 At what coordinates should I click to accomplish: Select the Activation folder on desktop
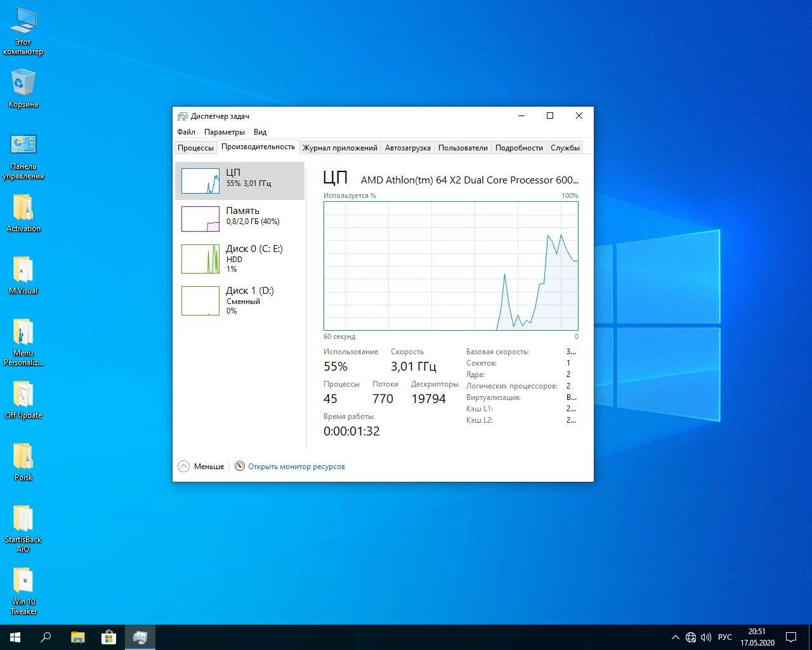point(23,213)
